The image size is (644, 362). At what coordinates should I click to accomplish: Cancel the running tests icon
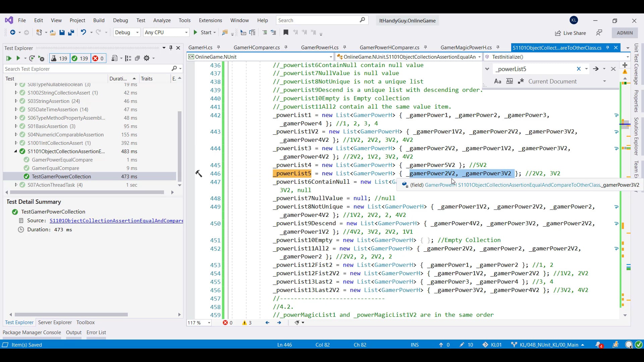[41, 58]
